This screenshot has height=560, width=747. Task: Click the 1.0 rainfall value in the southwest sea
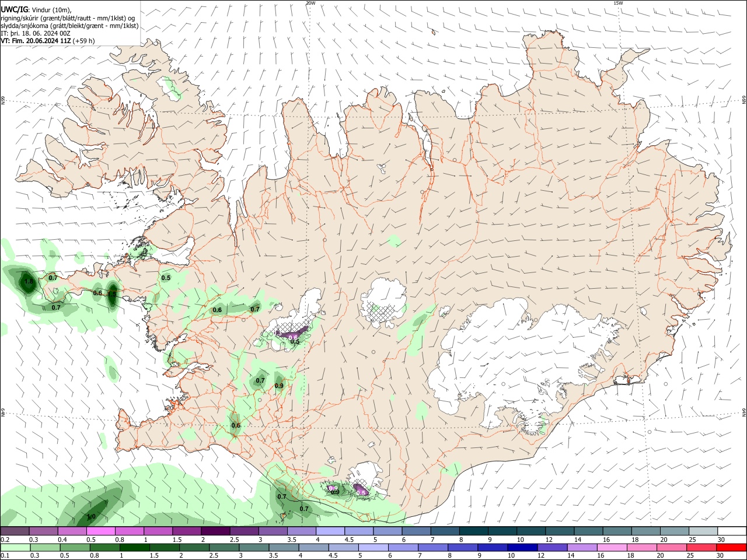click(x=91, y=517)
